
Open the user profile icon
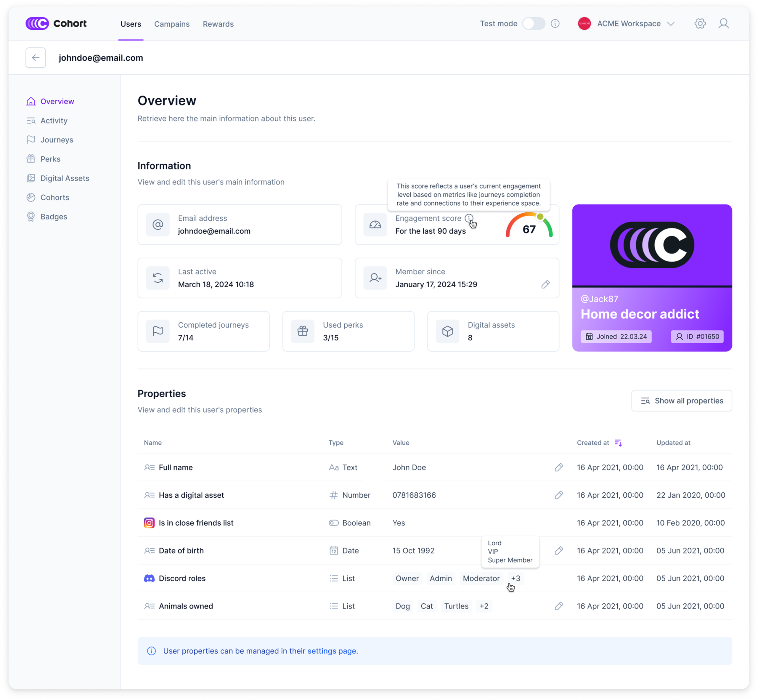coord(723,23)
